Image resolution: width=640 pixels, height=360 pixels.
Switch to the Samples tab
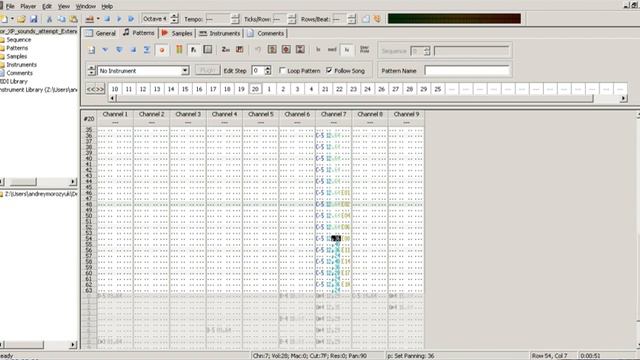pos(177,33)
